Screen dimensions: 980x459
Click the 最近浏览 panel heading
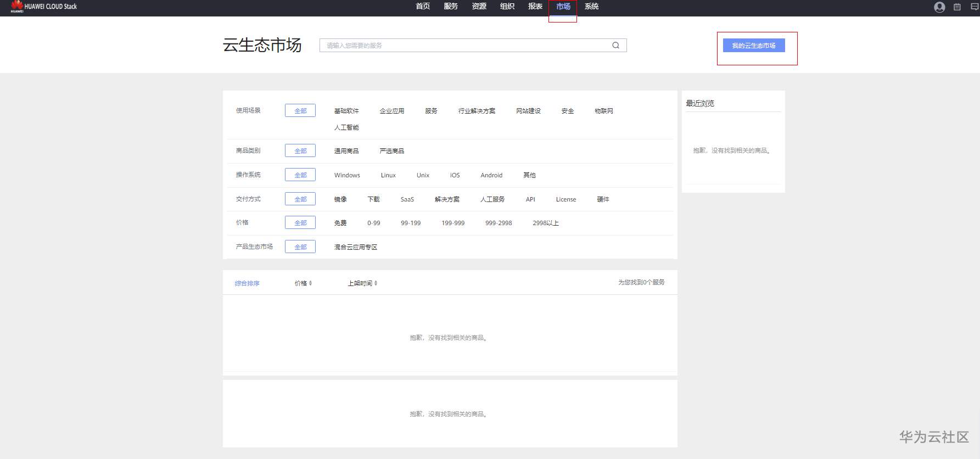point(700,103)
